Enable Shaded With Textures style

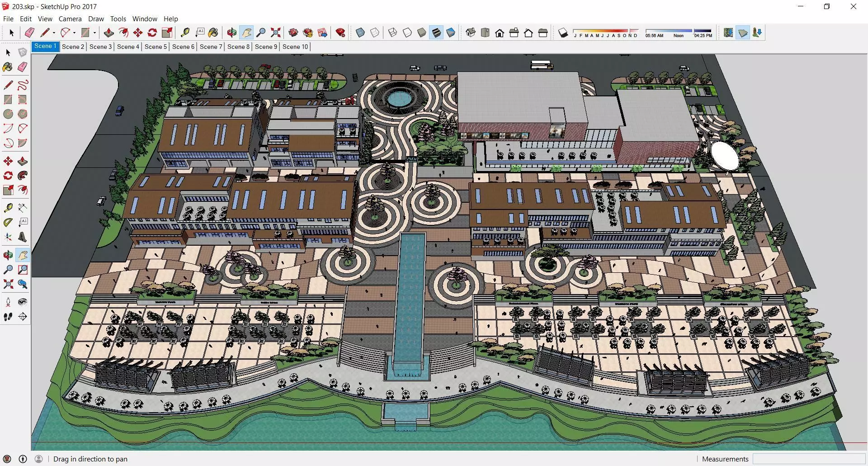click(436, 33)
